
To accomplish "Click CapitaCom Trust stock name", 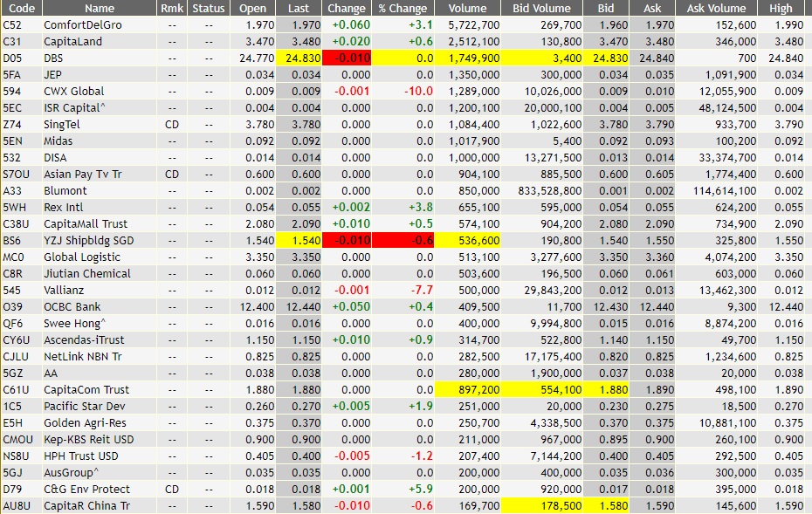I will 86,389.
